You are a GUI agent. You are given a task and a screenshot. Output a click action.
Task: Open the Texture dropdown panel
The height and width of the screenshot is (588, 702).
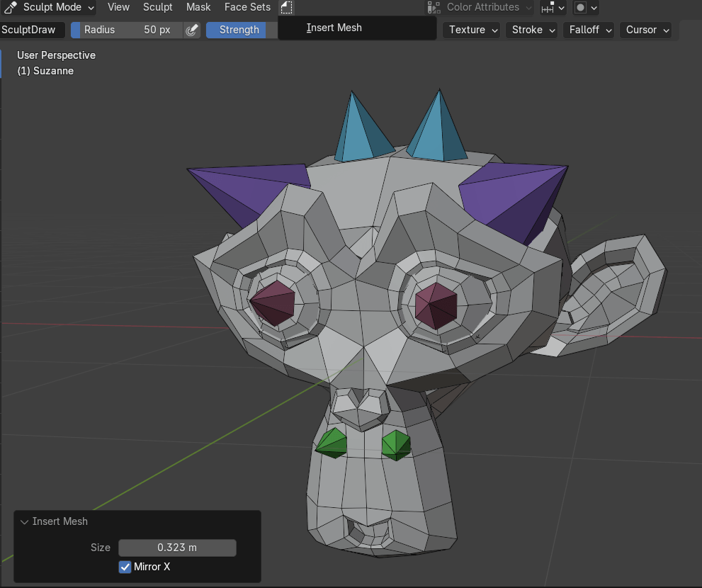coord(472,30)
